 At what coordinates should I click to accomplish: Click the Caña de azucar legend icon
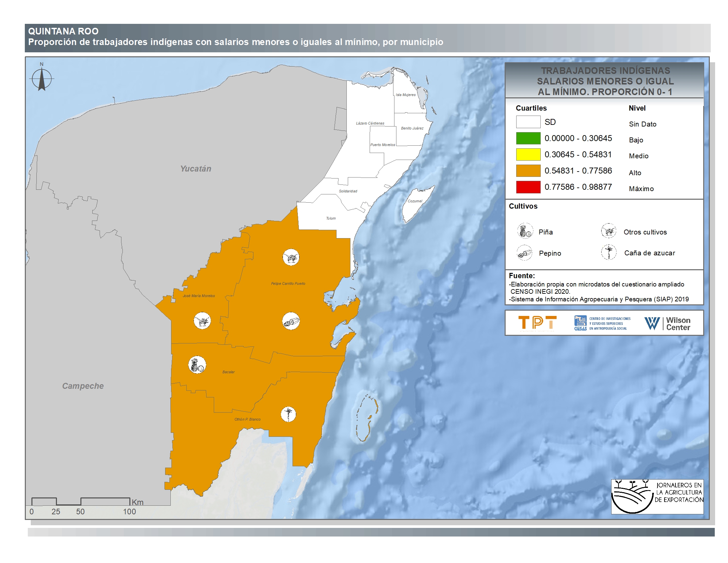coord(609,252)
